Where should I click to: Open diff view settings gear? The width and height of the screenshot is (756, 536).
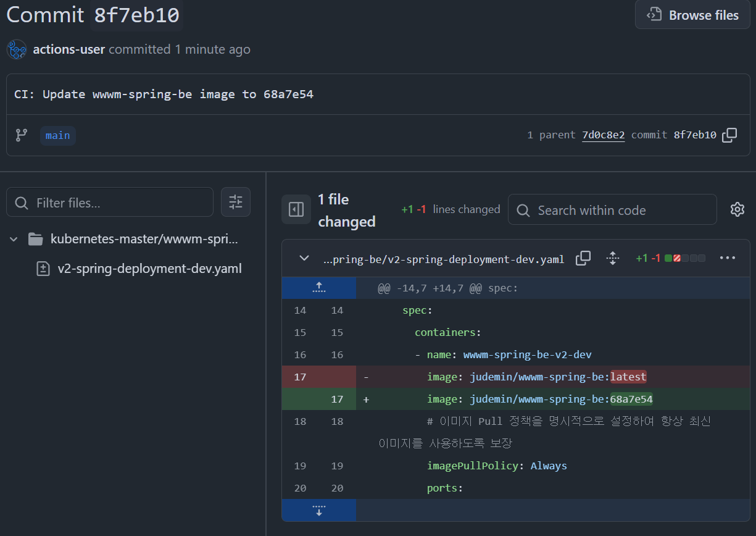(737, 210)
